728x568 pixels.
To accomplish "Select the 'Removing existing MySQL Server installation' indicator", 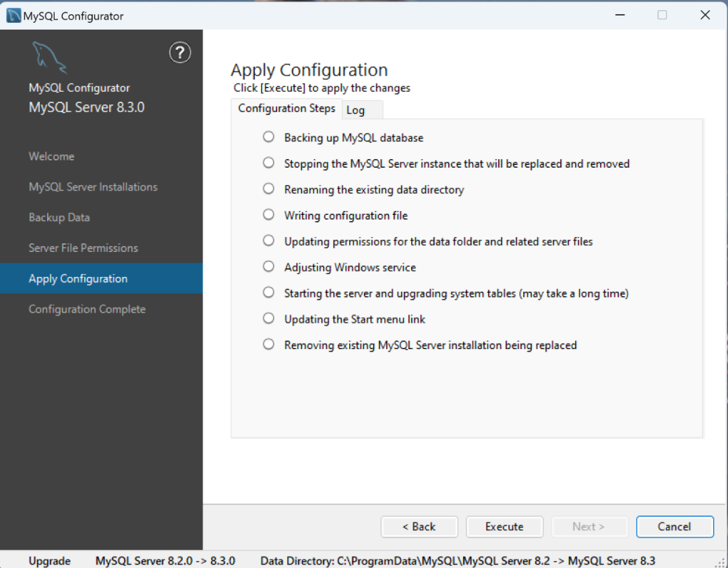I will tap(268, 344).
